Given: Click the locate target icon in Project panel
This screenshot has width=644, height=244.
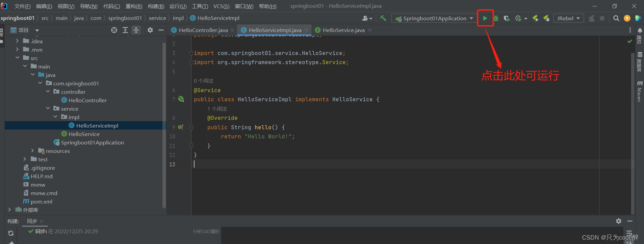Looking at the screenshot, I should (x=114, y=30).
